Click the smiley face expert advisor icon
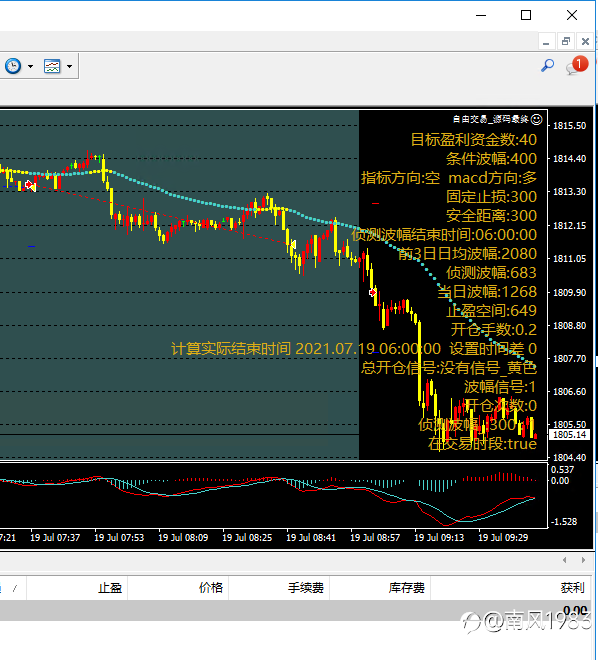This screenshot has width=598, height=660. click(537, 120)
